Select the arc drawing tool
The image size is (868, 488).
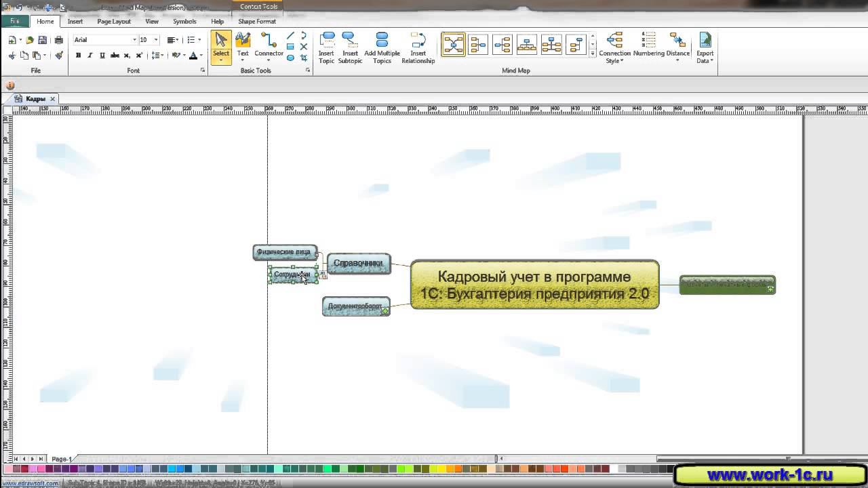pos(303,36)
